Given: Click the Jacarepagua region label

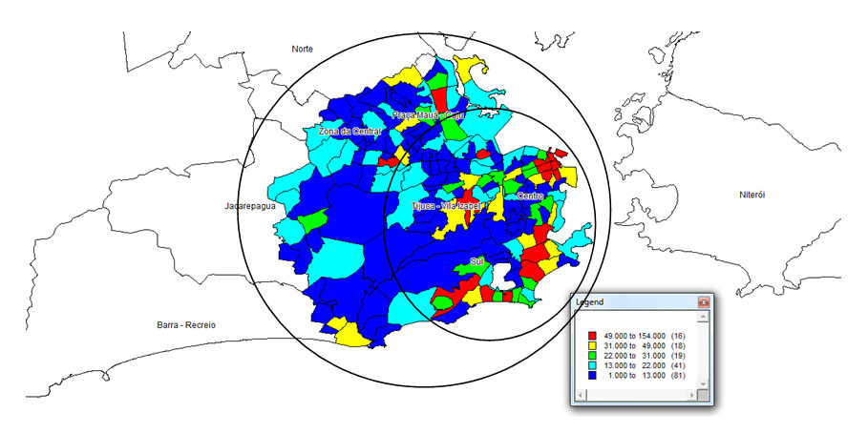Looking at the screenshot, I should (x=248, y=205).
